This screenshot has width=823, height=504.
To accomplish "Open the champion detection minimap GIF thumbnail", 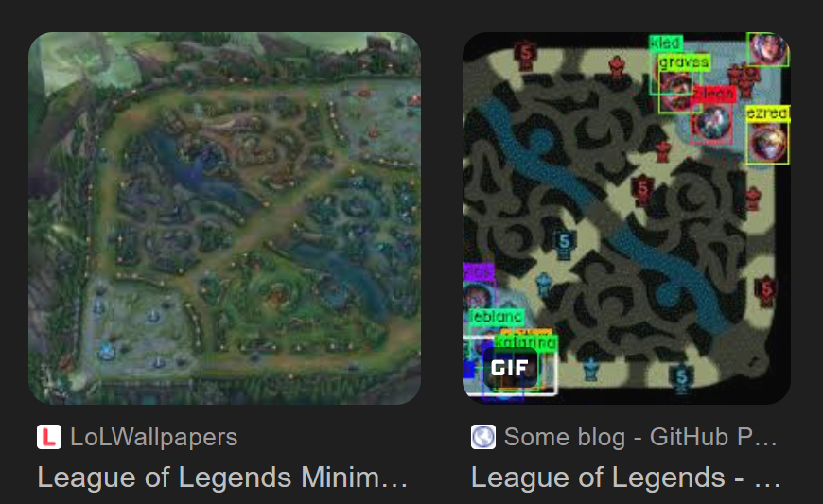I will pyautogui.click(x=626, y=218).
